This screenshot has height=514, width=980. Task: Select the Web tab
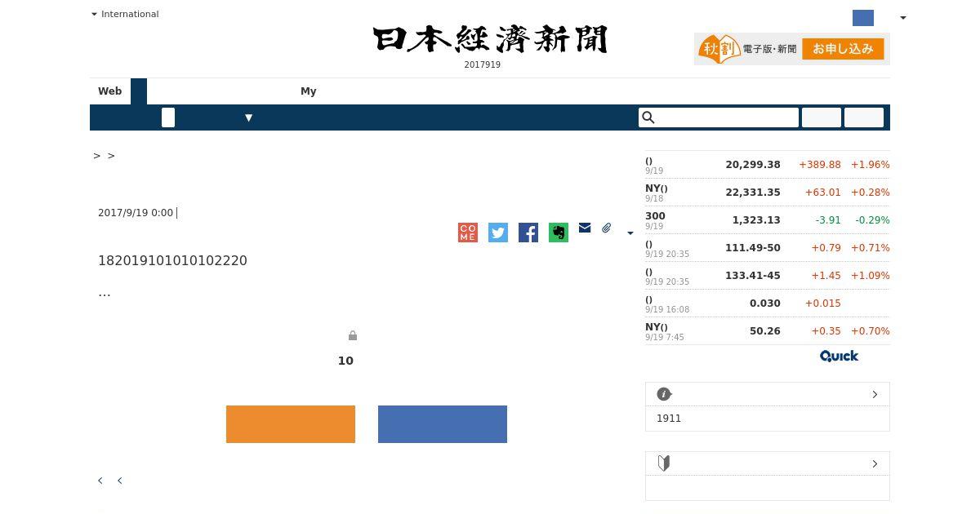[x=110, y=91]
